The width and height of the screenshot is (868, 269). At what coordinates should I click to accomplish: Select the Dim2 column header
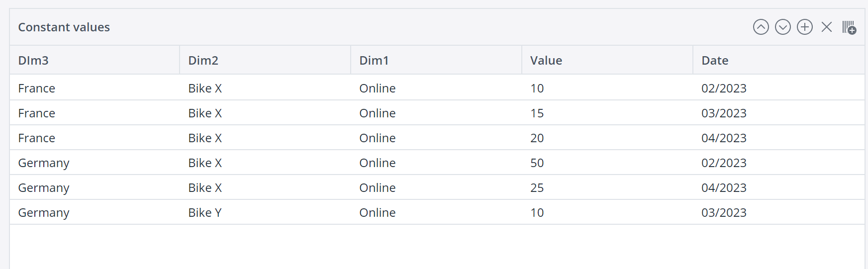[203, 61]
